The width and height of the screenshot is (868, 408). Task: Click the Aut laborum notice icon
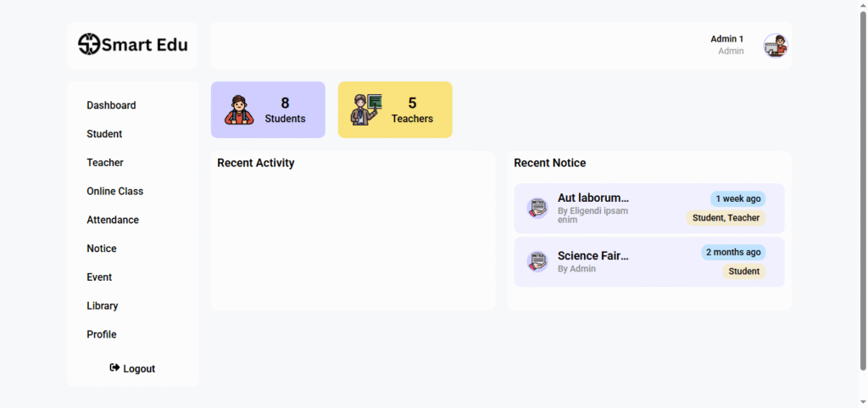point(537,208)
